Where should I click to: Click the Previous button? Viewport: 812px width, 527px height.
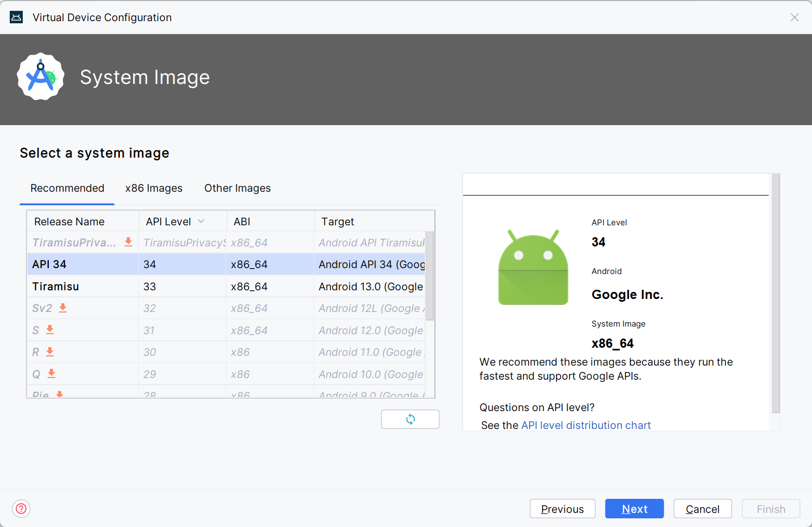coord(562,509)
